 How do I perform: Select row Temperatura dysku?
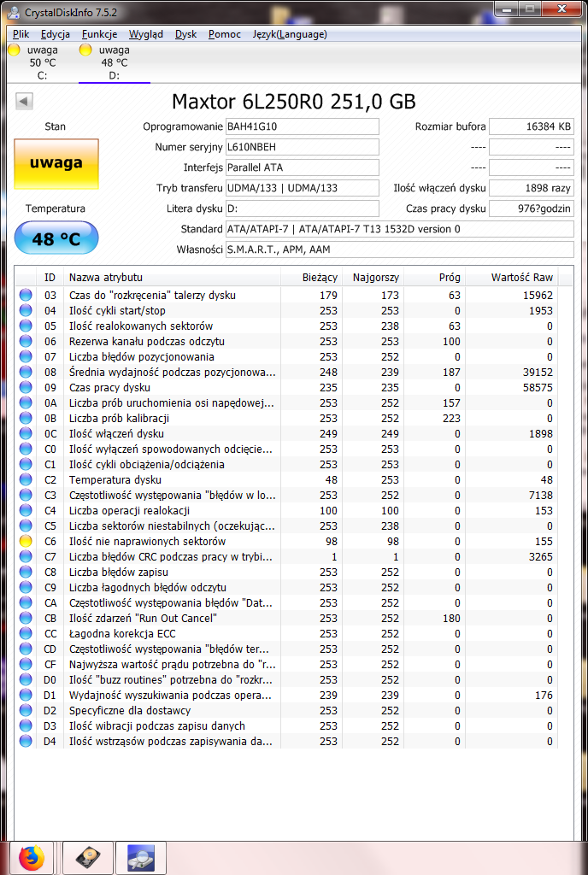[286, 480]
